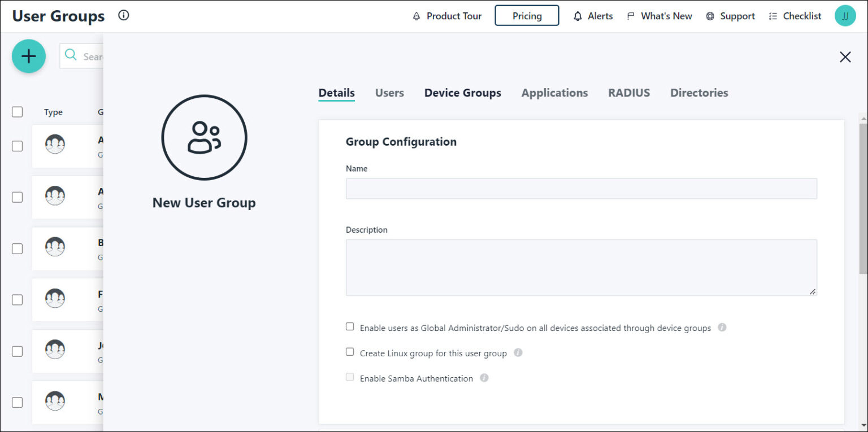Check Create Linux group for this user group
Screen dimensions: 868x432
[x=350, y=351]
